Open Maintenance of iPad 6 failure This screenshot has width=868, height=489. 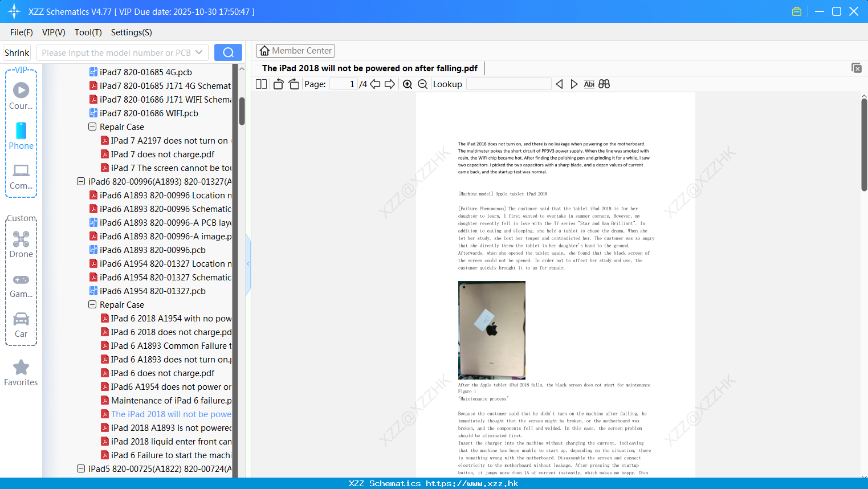click(166, 400)
